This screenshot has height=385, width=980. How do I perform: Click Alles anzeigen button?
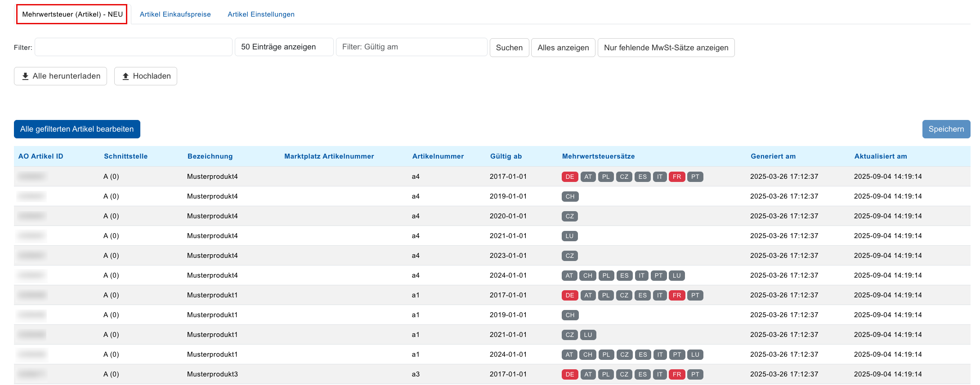pos(563,48)
